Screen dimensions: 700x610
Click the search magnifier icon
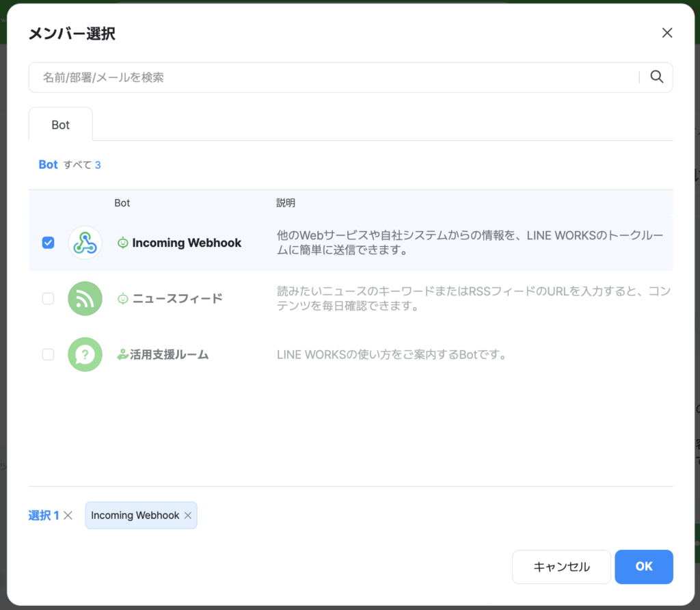pos(656,77)
